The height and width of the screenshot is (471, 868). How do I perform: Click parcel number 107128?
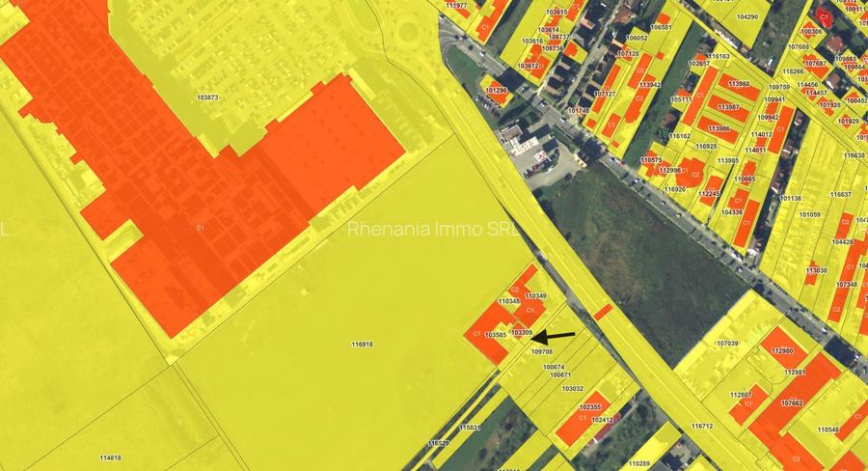click(628, 54)
